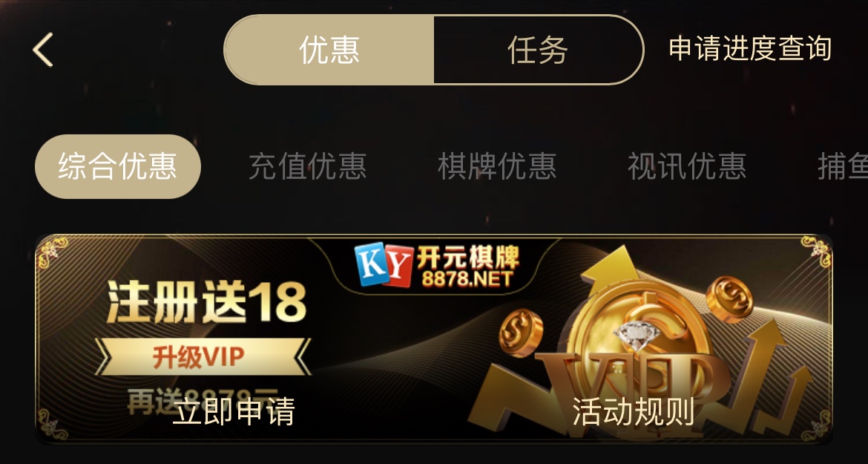Click the 8878.NET text under logo

(x=467, y=278)
